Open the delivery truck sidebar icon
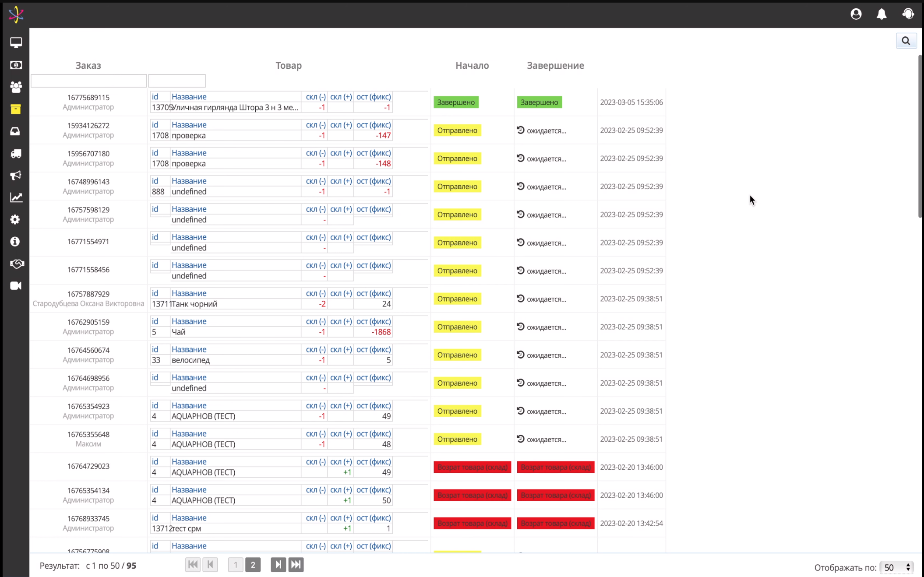This screenshot has width=924, height=577. 16,154
